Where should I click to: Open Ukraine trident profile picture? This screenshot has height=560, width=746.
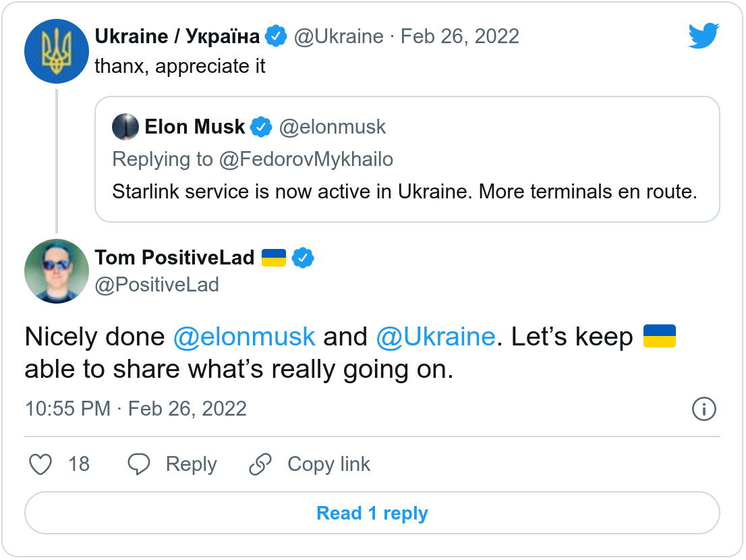coord(57,51)
